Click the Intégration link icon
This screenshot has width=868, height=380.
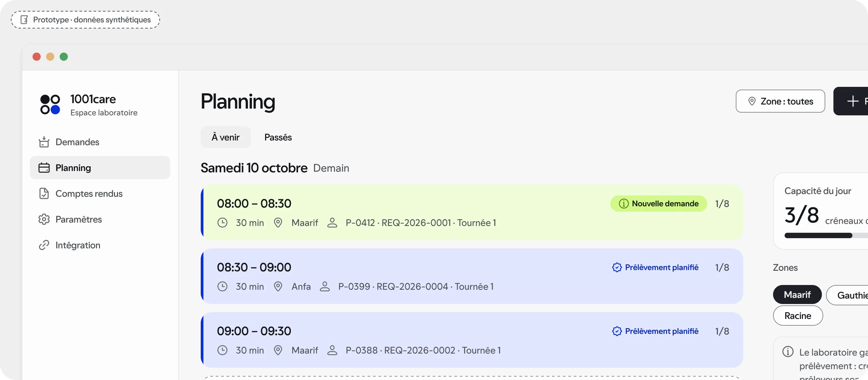tap(44, 245)
